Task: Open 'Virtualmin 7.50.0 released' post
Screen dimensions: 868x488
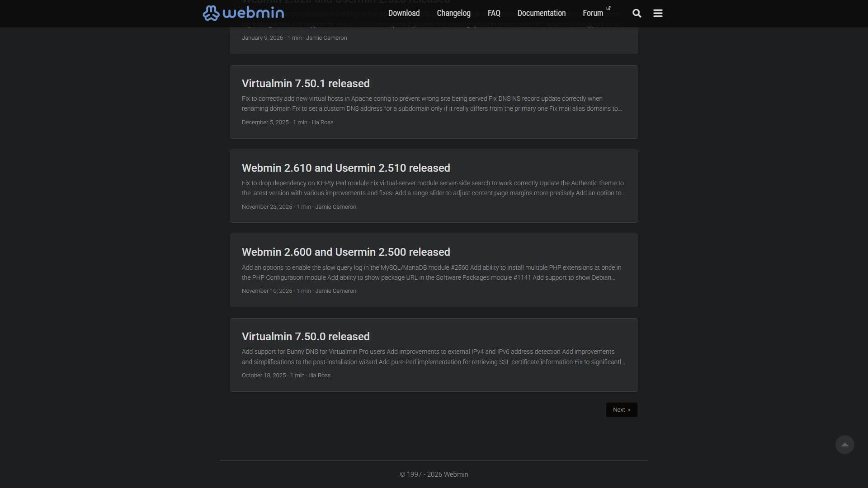Action: (306, 337)
